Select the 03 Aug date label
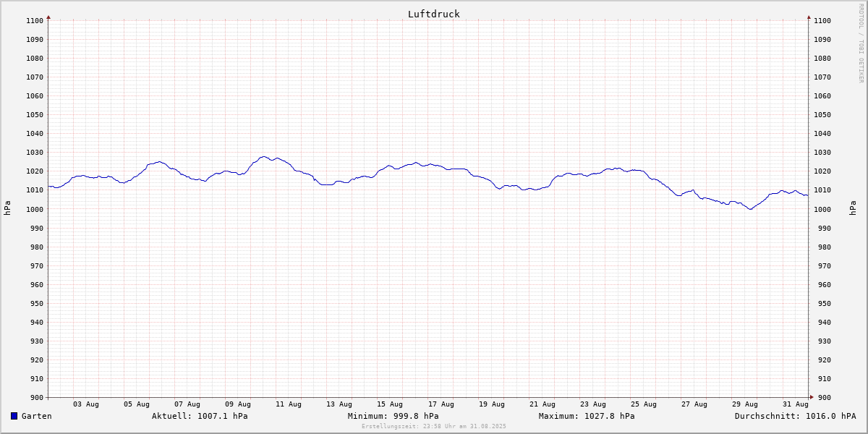 tap(86, 404)
